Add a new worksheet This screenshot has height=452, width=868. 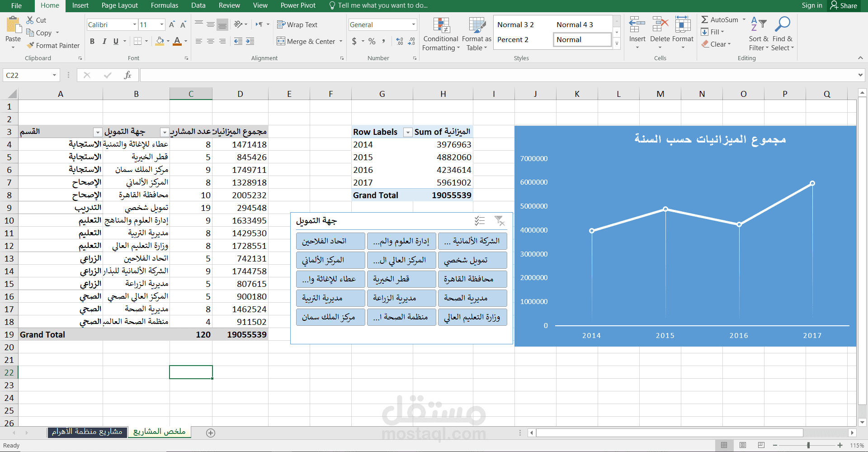[210, 433]
